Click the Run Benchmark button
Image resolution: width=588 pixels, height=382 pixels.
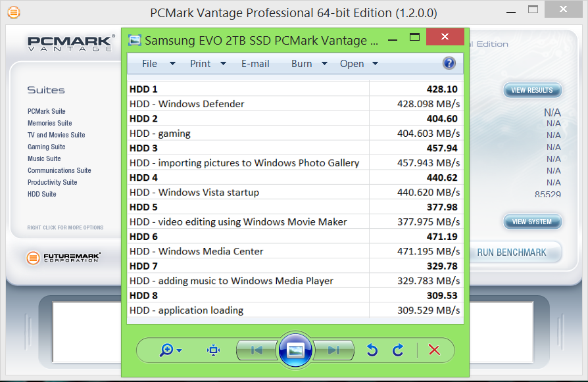click(x=511, y=252)
